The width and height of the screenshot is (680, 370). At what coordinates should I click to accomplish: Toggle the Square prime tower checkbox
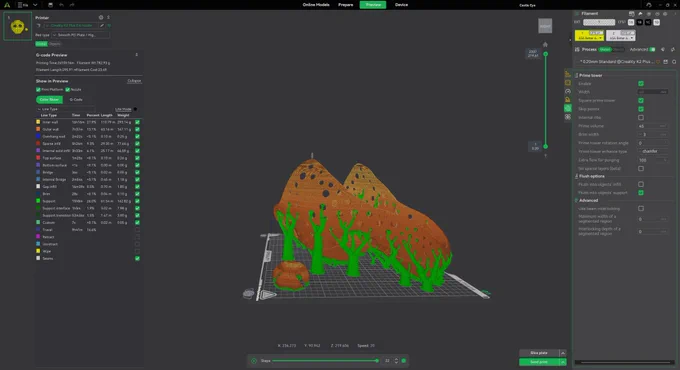click(x=641, y=100)
